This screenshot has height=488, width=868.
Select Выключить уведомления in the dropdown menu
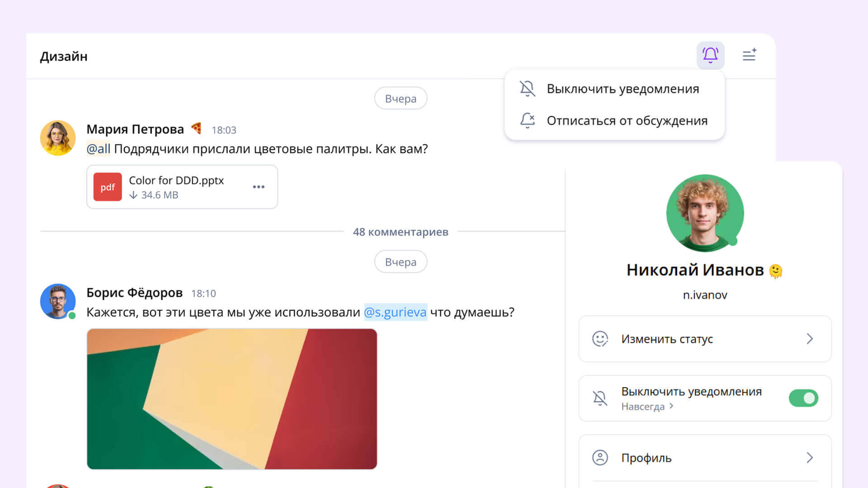point(623,89)
